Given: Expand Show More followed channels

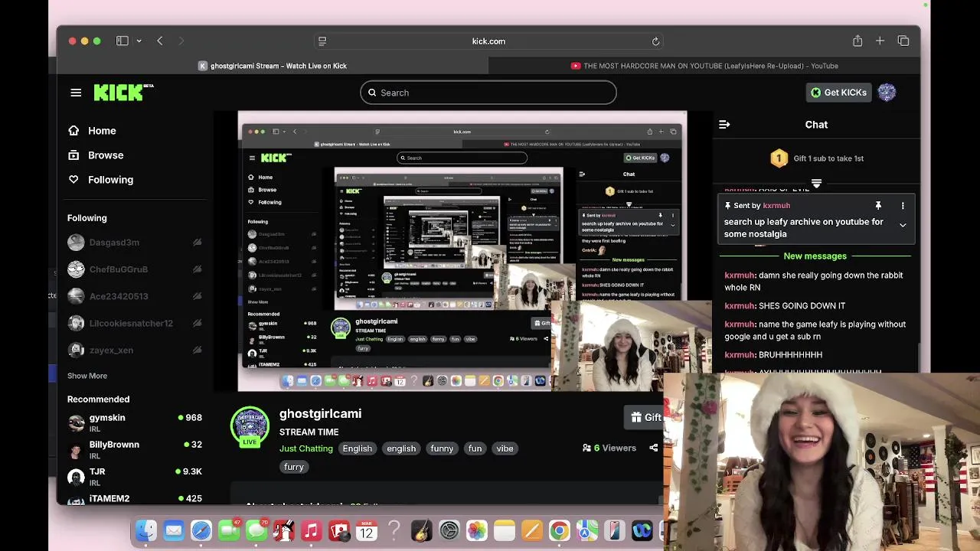Looking at the screenshot, I should tap(87, 376).
